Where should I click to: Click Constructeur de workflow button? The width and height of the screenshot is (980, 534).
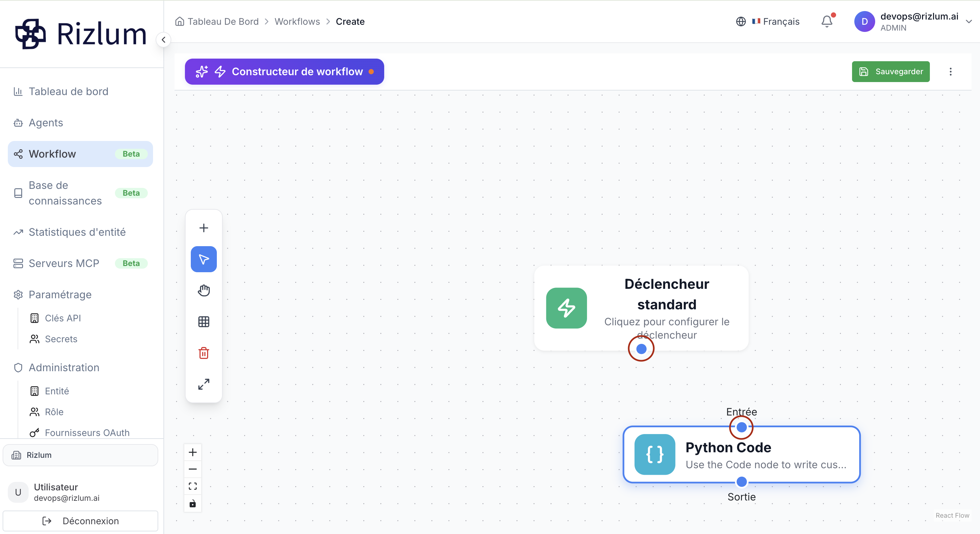tap(284, 72)
